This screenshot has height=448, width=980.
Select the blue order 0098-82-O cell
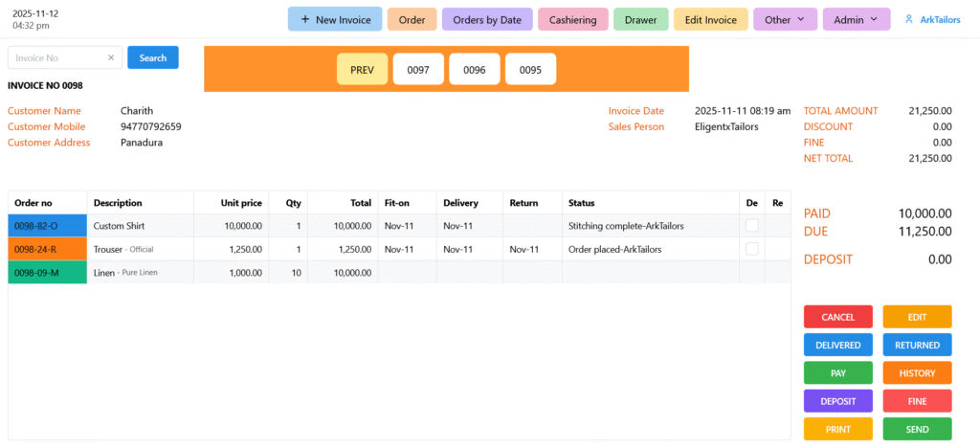(x=48, y=226)
